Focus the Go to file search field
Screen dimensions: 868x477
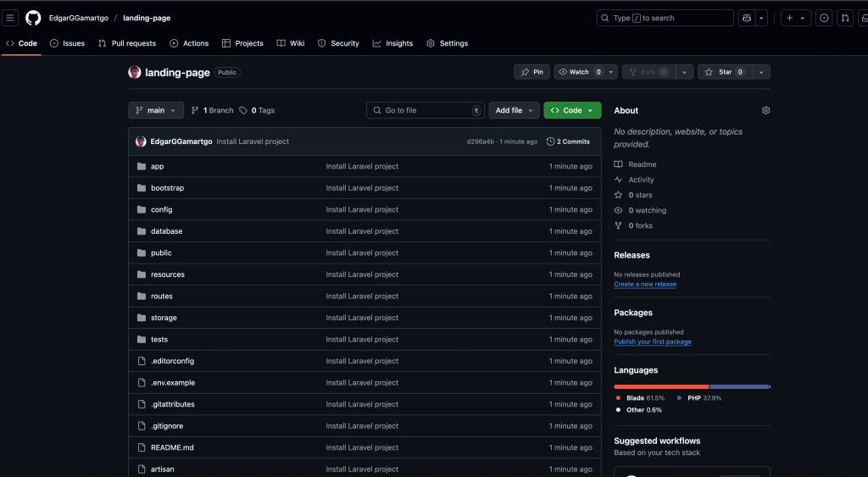click(424, 110)
